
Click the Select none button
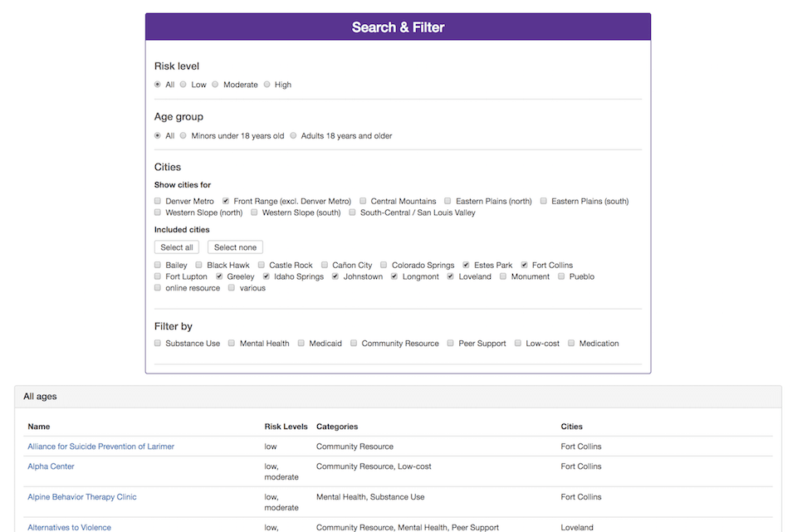tap(235, 247)
